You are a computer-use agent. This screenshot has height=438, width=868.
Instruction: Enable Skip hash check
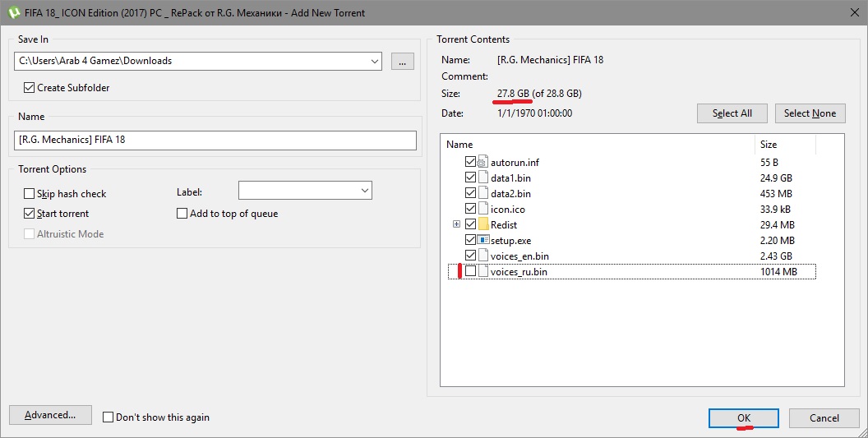(30, 194)
